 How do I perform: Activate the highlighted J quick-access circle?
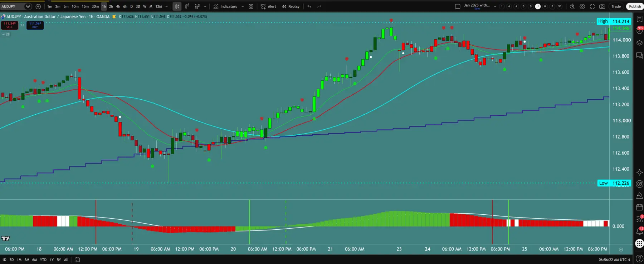[538, 6]
